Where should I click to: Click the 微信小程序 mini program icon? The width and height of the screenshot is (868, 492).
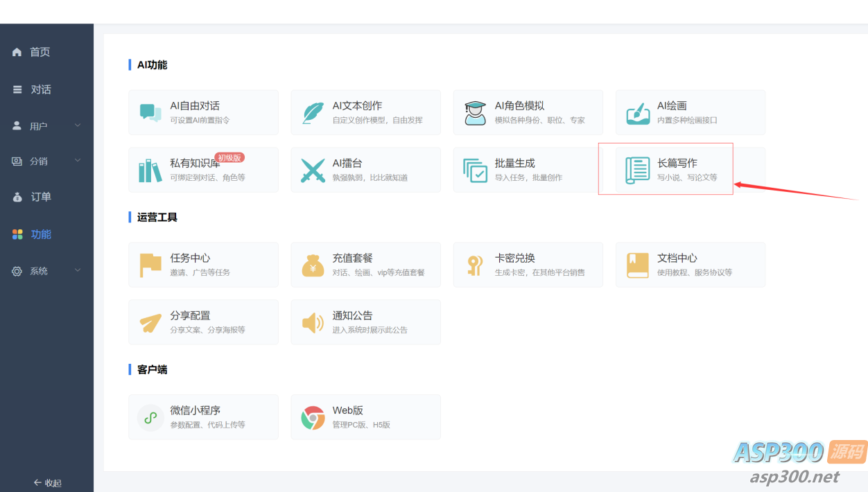(150, 417)
